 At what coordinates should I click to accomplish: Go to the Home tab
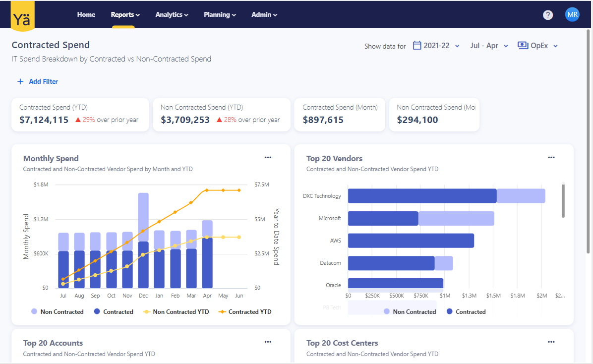click(x=86, y=15)
